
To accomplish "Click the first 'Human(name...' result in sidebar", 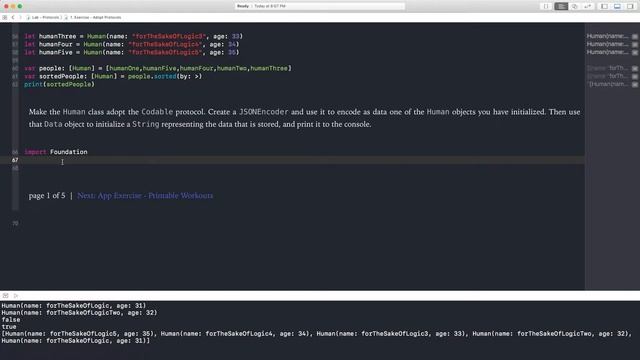I will pyautogui.click(x=607, y=36).
